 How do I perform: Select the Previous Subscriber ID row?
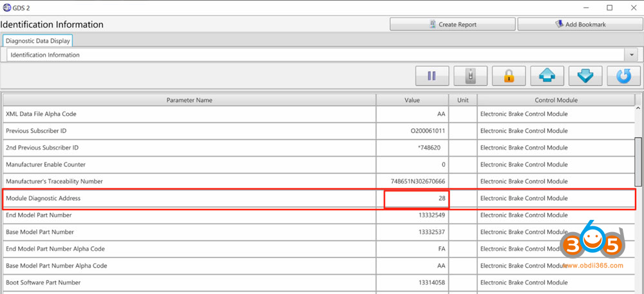coord(189,131)
